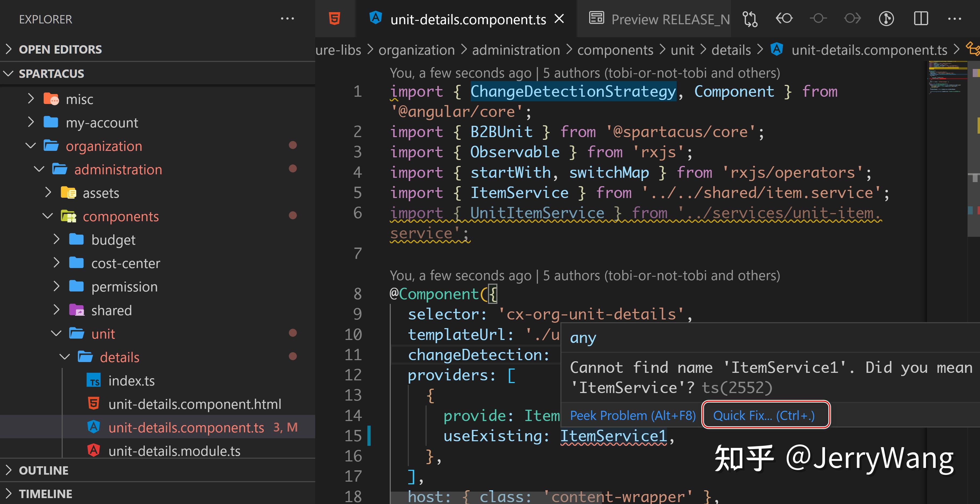This screenshot has width=980, height=504.
Task: Open the Split Editor icon
Action: coord(921,18)
